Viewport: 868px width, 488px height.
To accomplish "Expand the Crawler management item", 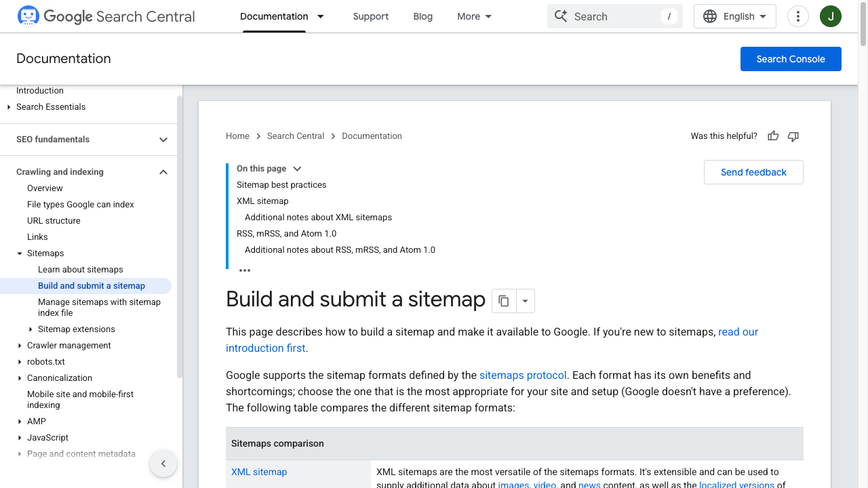I will [20, 346].
